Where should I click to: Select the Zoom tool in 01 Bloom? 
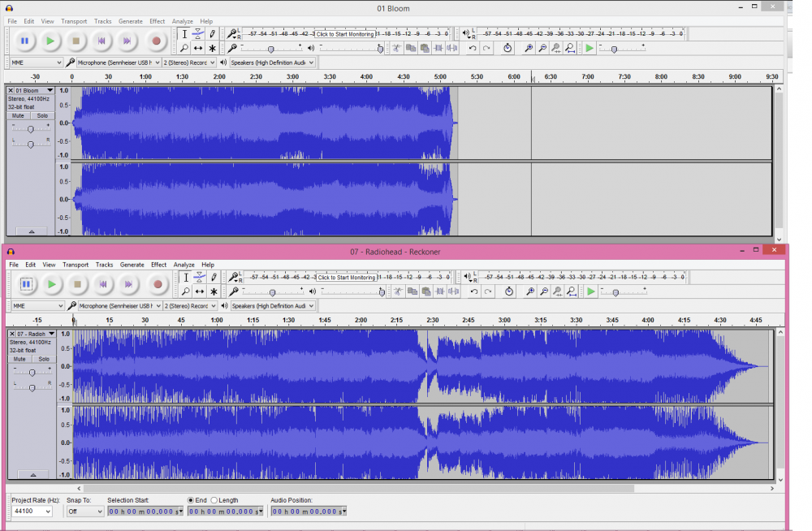pos(184,48)
